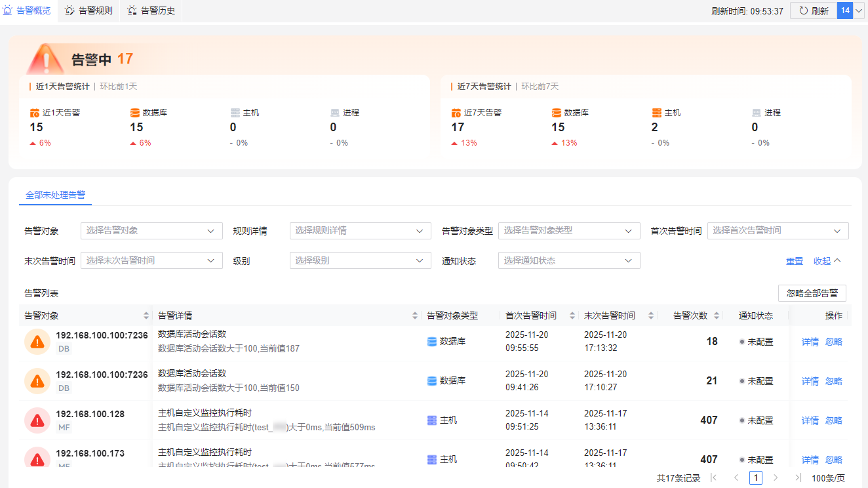Click alarm count 21
This screenshot has height=488, width=868.
pos(712,381)
